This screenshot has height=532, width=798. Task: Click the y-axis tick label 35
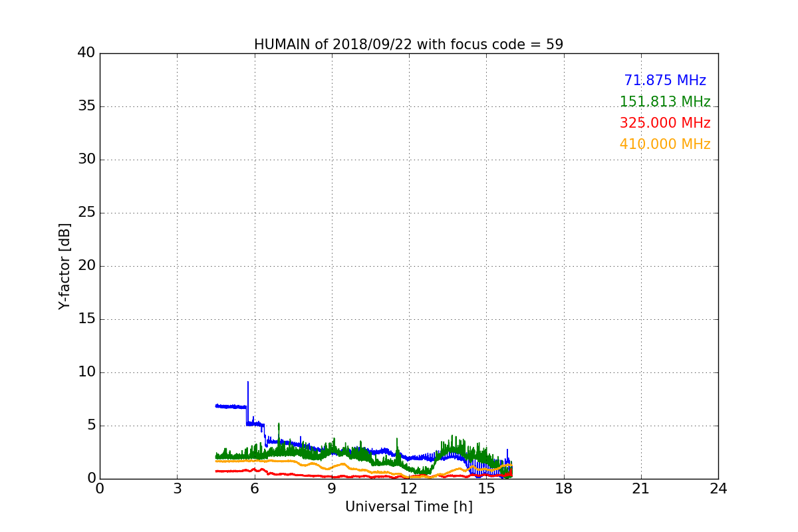[86, 106]
